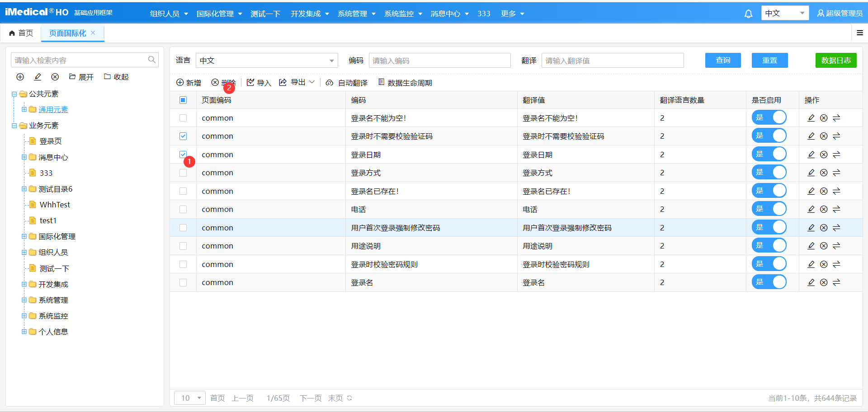The width and height of the screenshot is (868, 412).
Task: Edit the 登录日期 row
Action: (x=811, y=154)
